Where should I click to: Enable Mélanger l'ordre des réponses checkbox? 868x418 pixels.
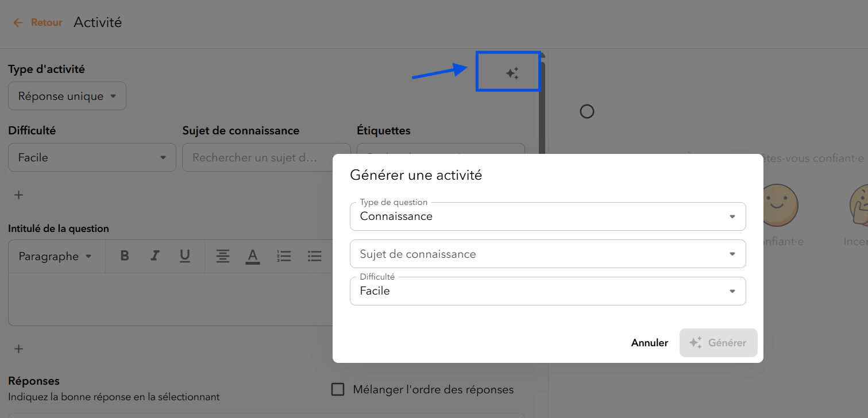pyautogui.click(x=338, y=390)
